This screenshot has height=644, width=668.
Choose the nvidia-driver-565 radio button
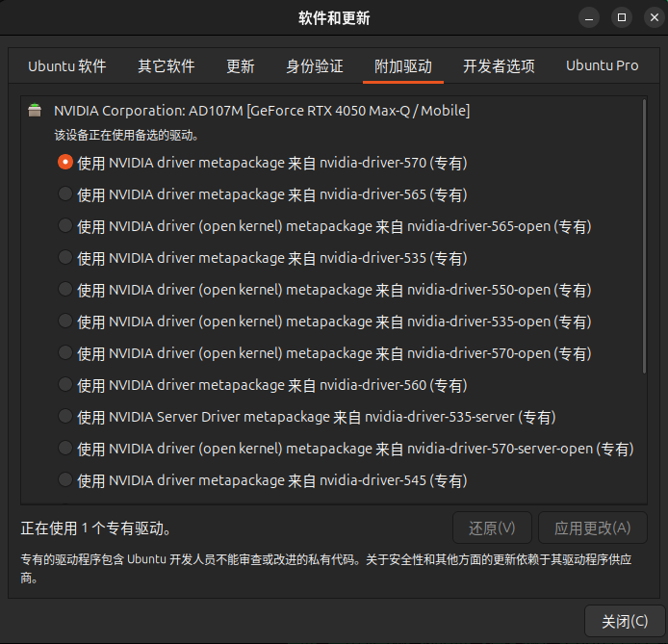[65, 193]
